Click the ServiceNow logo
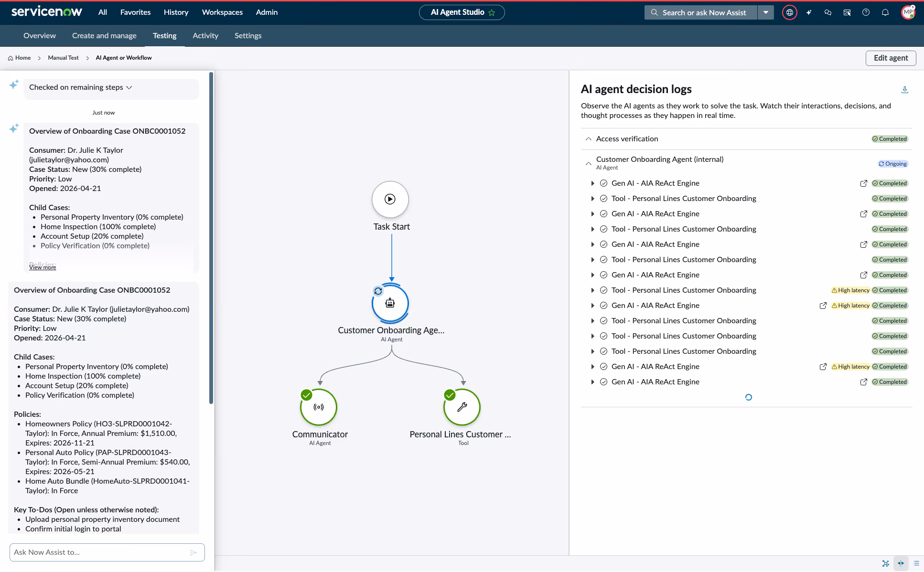This screenshot has width=924, height=572. click(x=47, y=12)
